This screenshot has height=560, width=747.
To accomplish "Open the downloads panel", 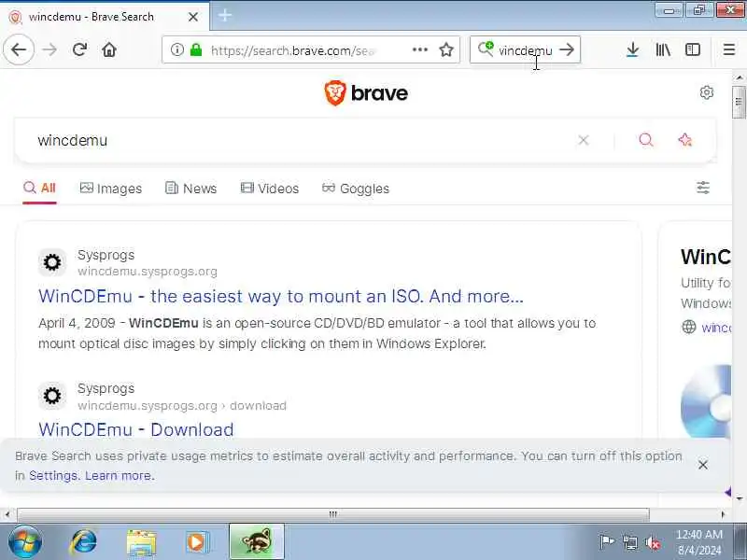I will point(633,49).
